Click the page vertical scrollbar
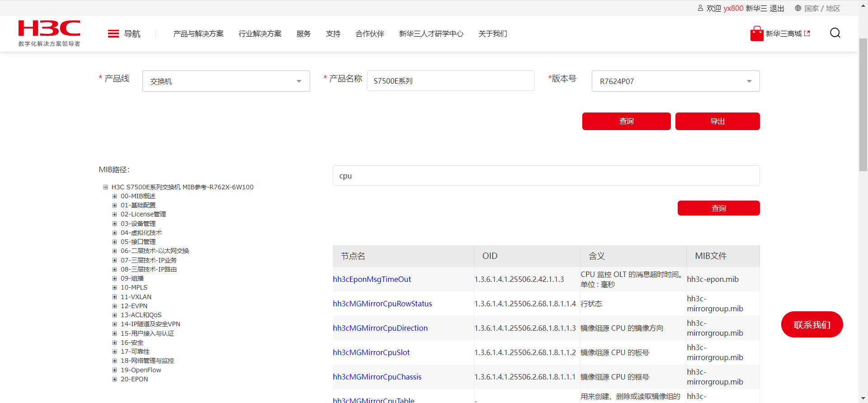The width and height of the screenshot is (868, 403). [x=863, y=105]
